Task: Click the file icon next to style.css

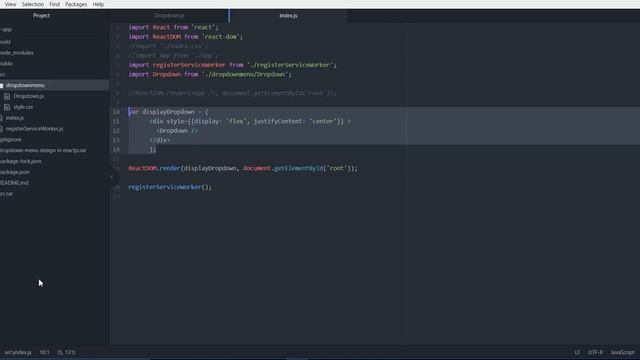Action: pyautogui.click(x=7, y=107)
